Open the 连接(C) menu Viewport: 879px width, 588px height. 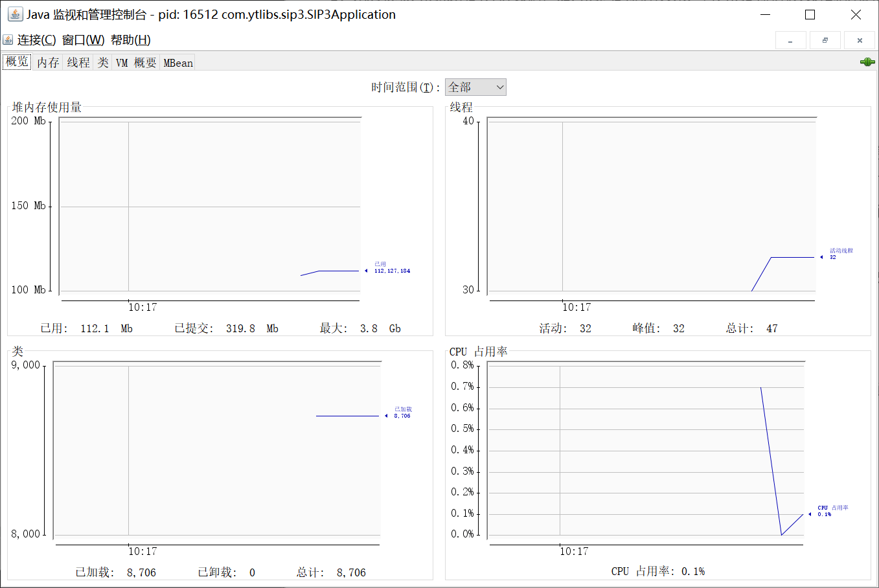36,40
